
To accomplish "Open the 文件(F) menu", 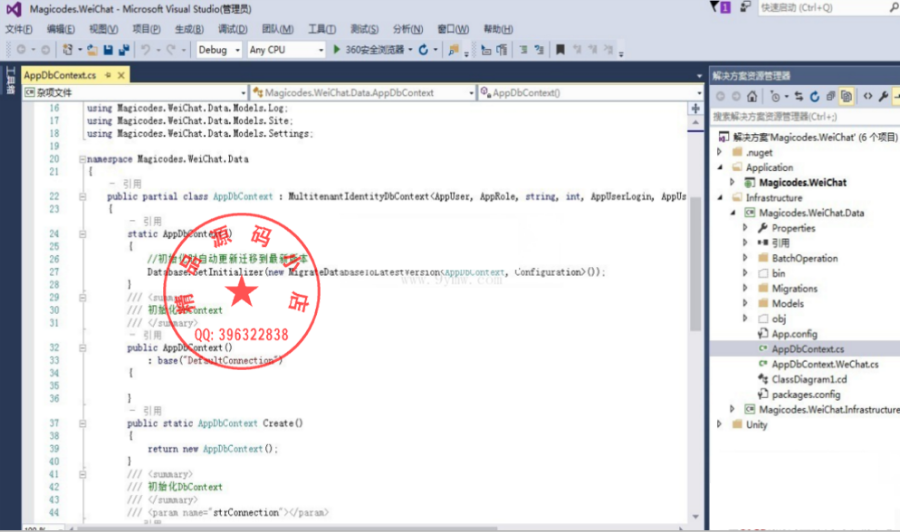I will tap(18, 29).
